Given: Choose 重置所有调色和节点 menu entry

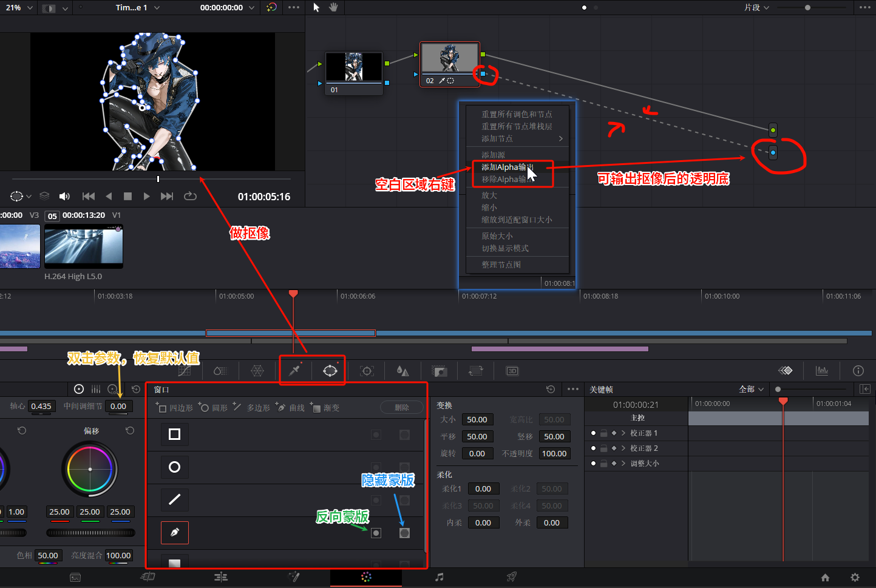Looking at the screenshot, I should (517, 114).
